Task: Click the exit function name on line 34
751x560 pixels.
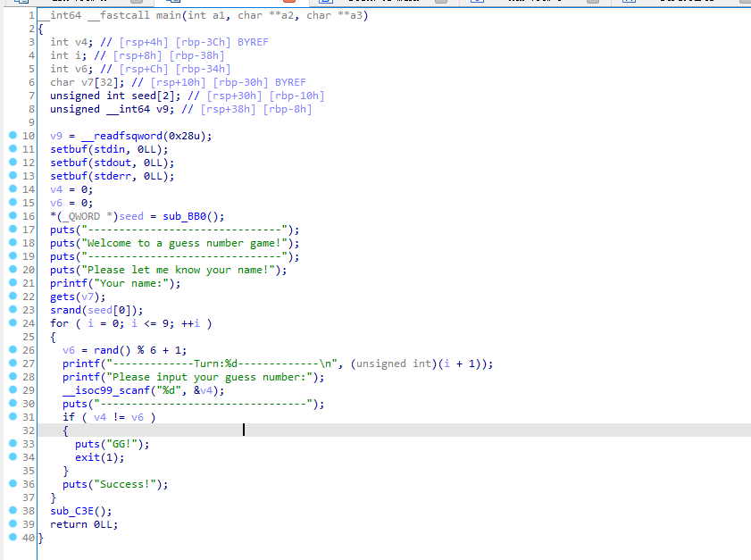Action: coord(88,458)
